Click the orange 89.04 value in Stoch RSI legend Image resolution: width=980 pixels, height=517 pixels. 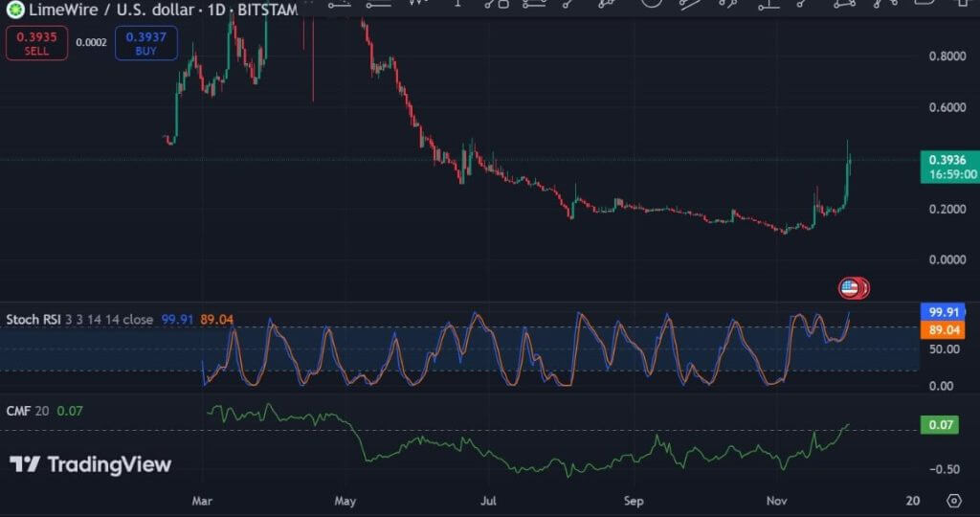coord(217,320)
